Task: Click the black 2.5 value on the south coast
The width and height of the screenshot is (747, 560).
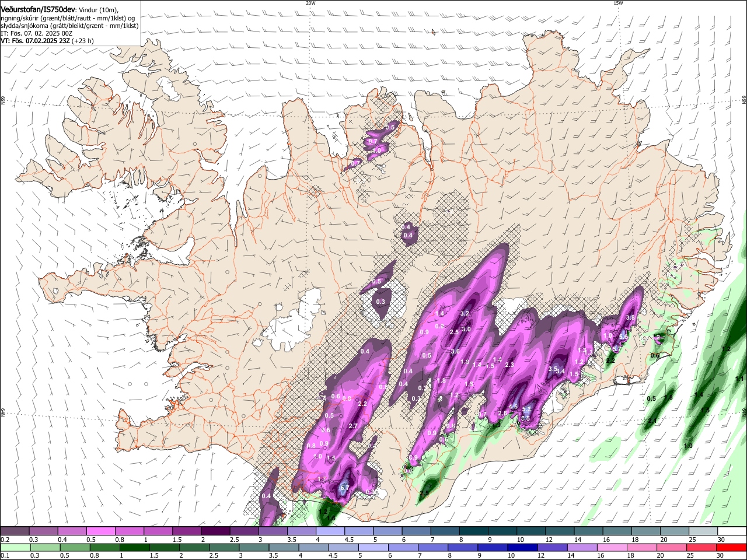Action: coord(424,494)
